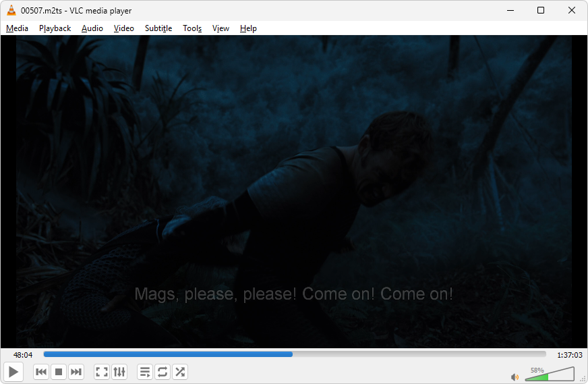Open the Playback menu
The image size is (588, 384).
[x=55, y=28]
